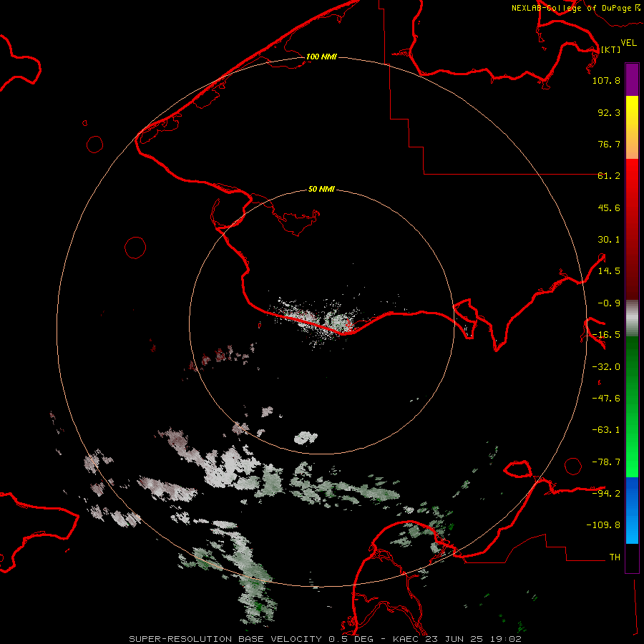The width and height of the screenshot is (644, 644).
Task: Click the VEL legend title
Action: coord(628,43)
